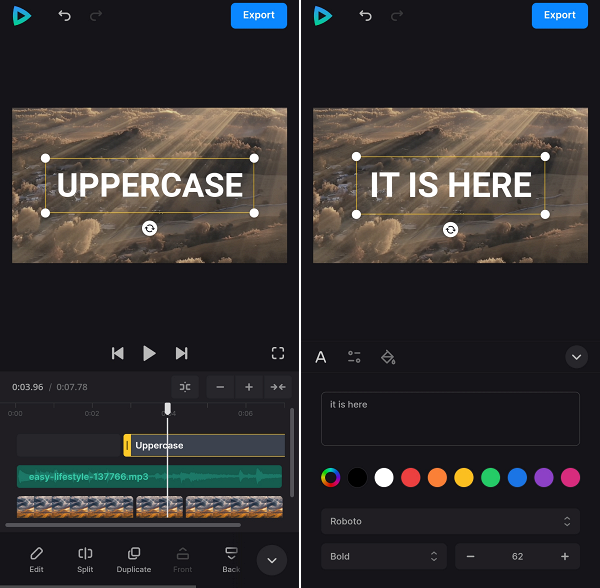Choose purple text color
The width and height of the screenshot is (600, 588).
(544, 477)
